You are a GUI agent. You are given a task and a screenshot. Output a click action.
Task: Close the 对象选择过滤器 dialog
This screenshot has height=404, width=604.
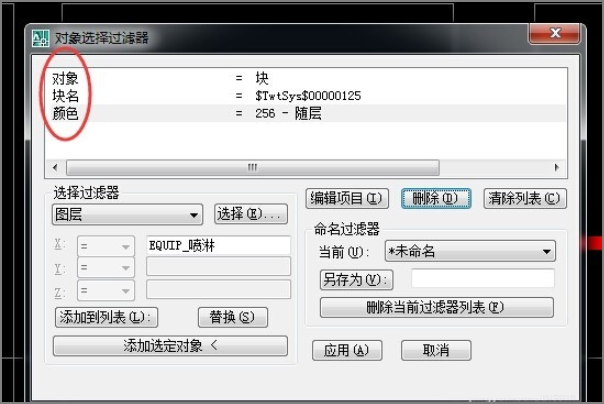pos(554,33)
